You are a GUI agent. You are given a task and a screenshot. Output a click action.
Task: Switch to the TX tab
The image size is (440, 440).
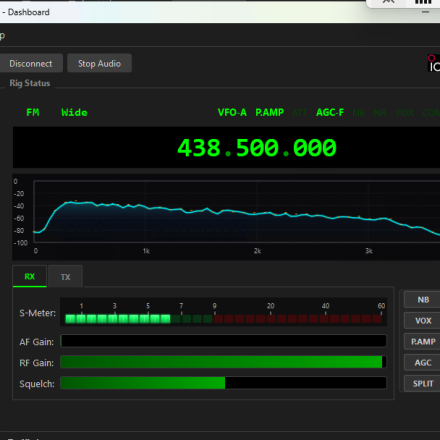coord(66,277)
